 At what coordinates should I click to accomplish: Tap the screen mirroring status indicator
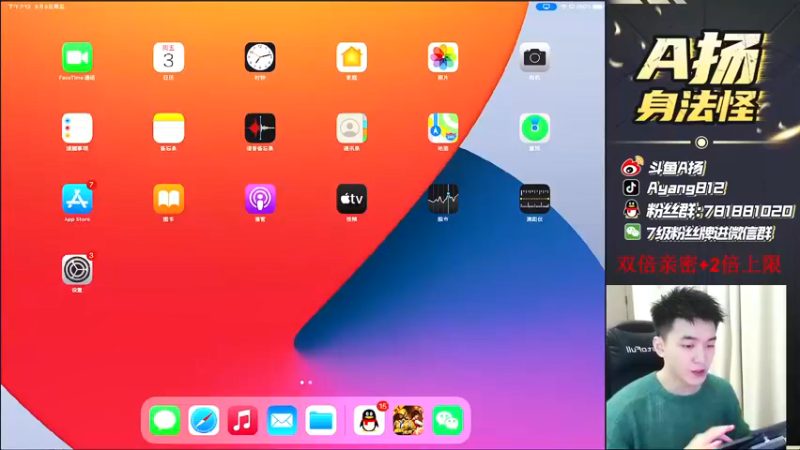[x=546, y=7]
